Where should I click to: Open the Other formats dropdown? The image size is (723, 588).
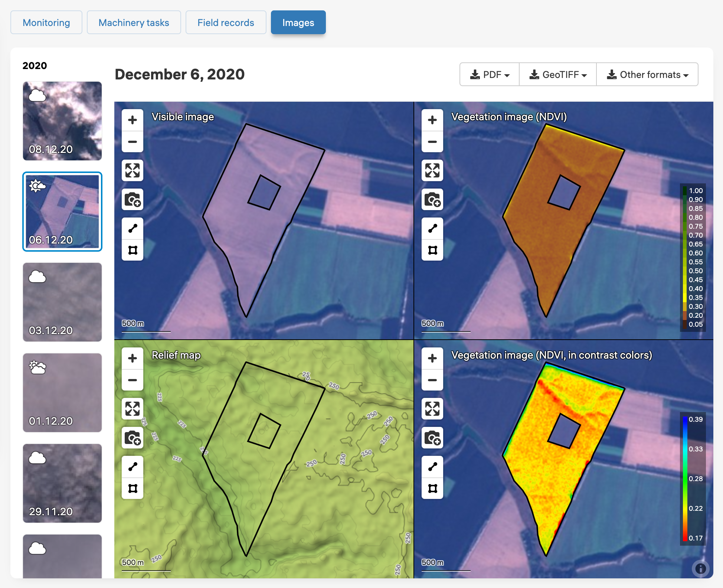click(647, 75)
